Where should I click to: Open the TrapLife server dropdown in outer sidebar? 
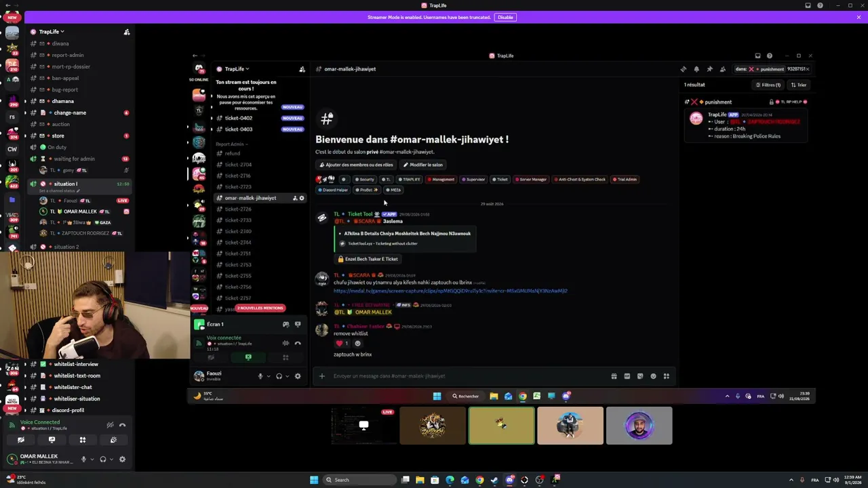point(51,32)
